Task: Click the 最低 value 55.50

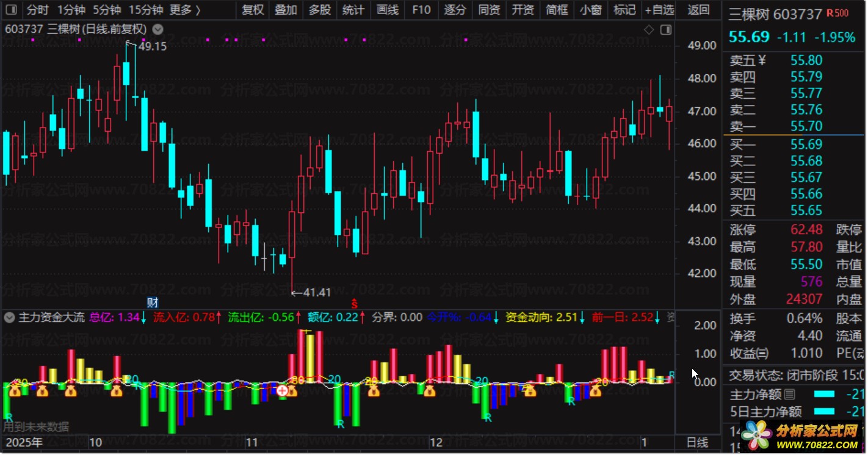Action: tap(806, 264)
